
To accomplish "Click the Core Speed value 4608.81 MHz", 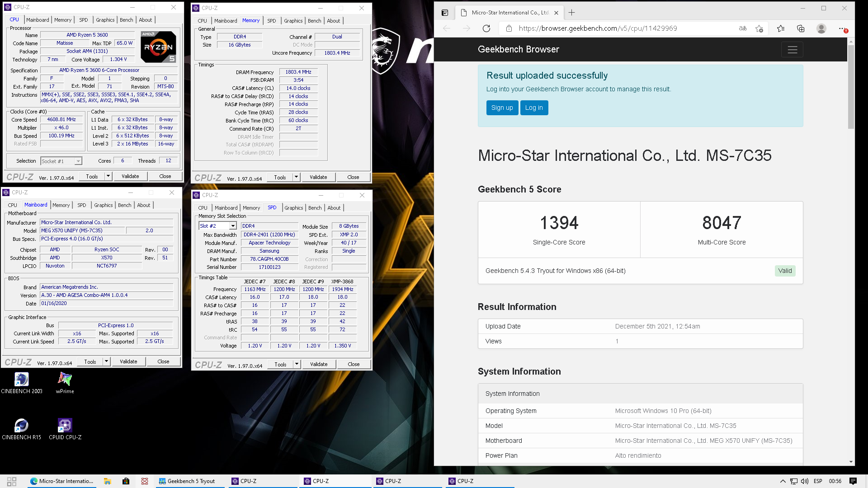I will 61,120.
